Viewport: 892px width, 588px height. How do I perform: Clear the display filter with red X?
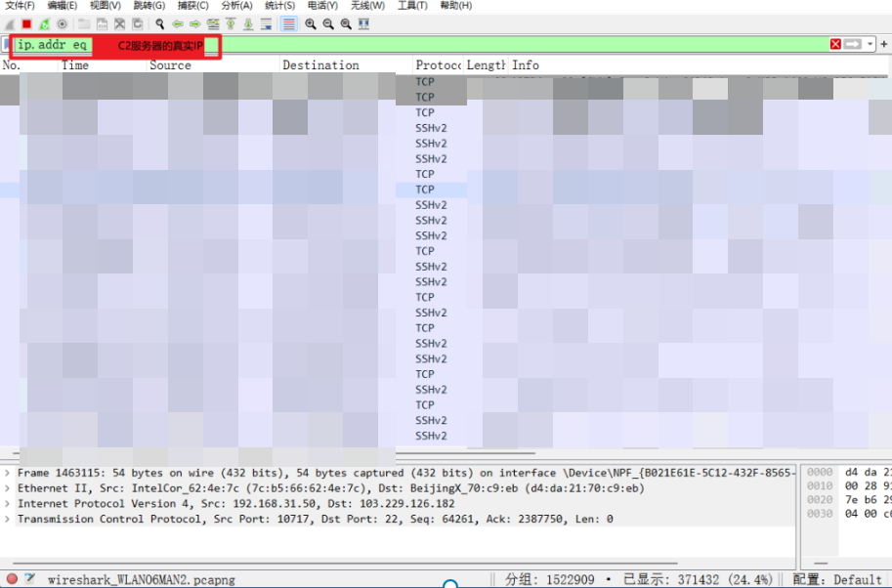[x=835, y=45]
